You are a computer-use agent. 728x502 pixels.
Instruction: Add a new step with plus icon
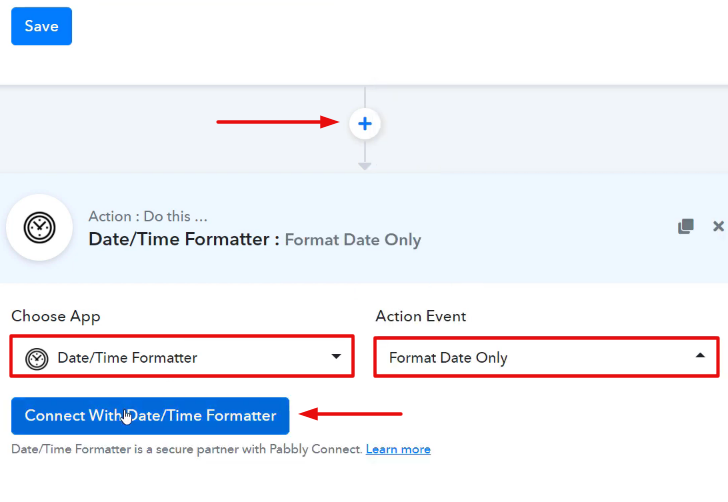tap(365, 124)
